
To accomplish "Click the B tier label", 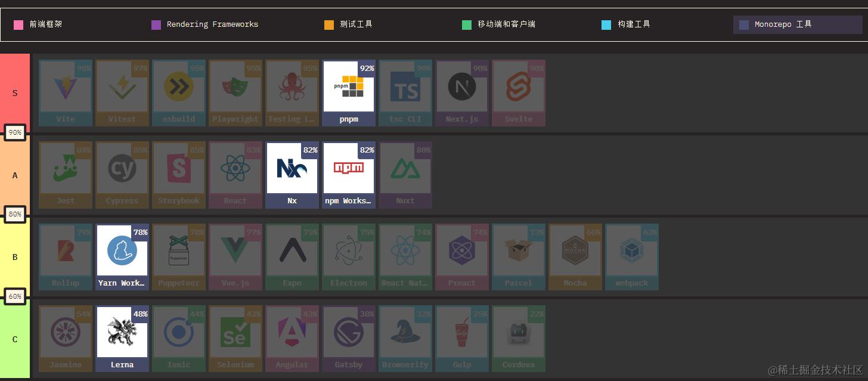I will (15, 257).
